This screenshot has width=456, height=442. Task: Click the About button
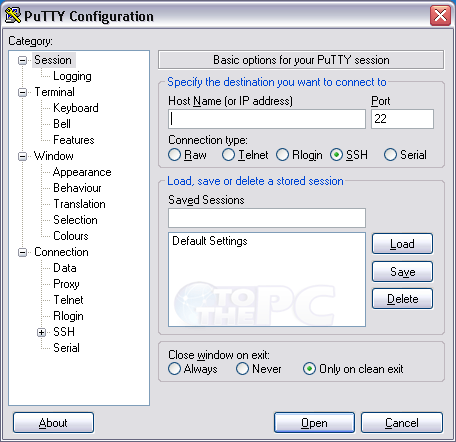(x=53, y=423)
